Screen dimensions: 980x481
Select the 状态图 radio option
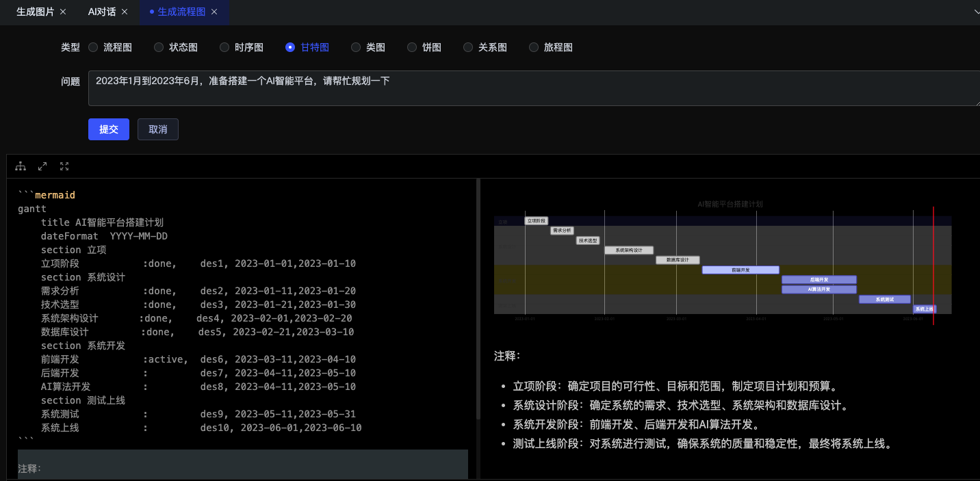coord(159,47)
